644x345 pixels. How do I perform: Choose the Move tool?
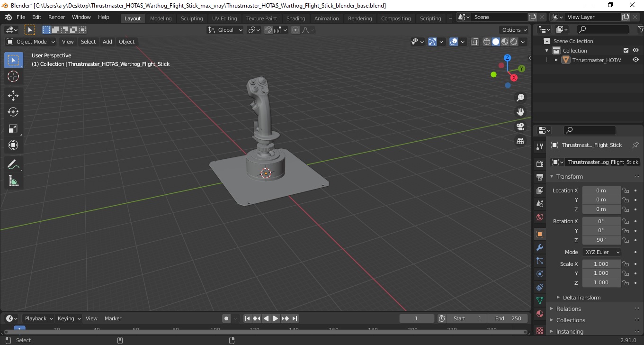13,95
